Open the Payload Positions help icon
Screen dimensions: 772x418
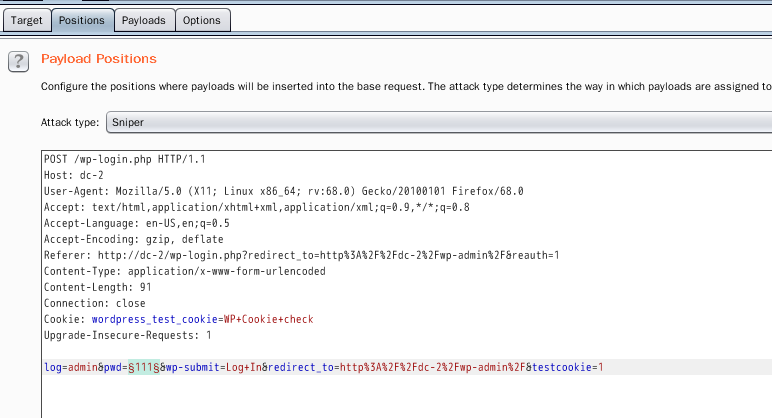pos(18,62)
